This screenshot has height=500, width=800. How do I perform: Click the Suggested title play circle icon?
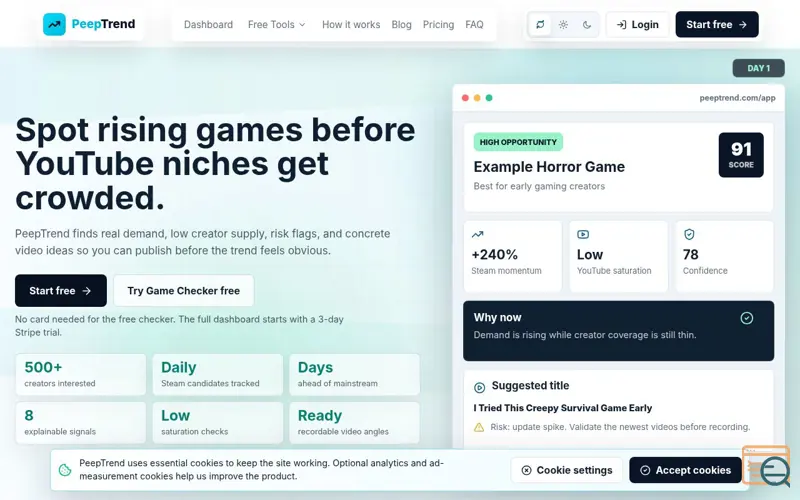tap(479, 388)
